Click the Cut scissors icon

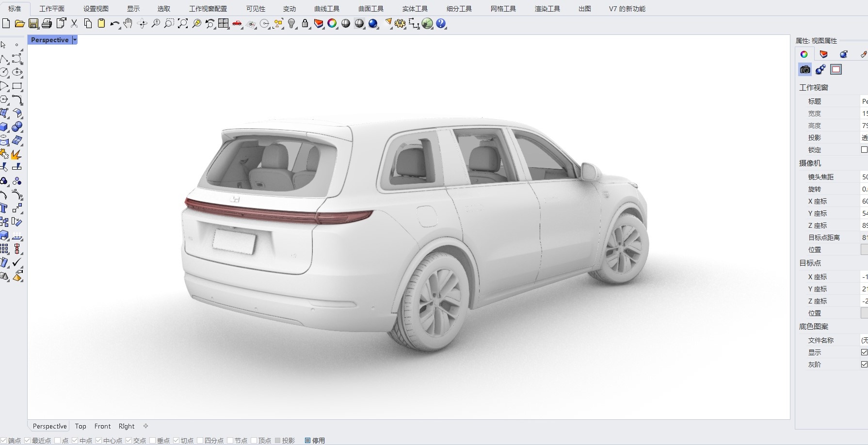[x=74, y=23]
